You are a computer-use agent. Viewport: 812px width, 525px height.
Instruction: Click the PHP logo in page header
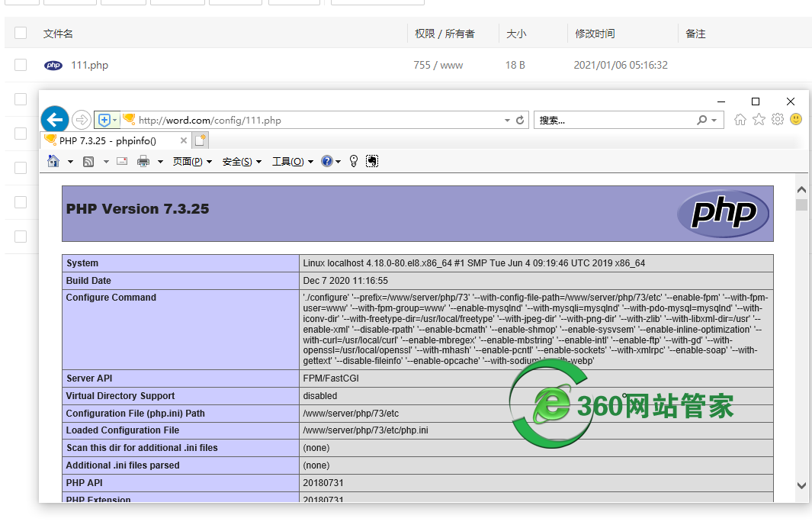(723, 214)
